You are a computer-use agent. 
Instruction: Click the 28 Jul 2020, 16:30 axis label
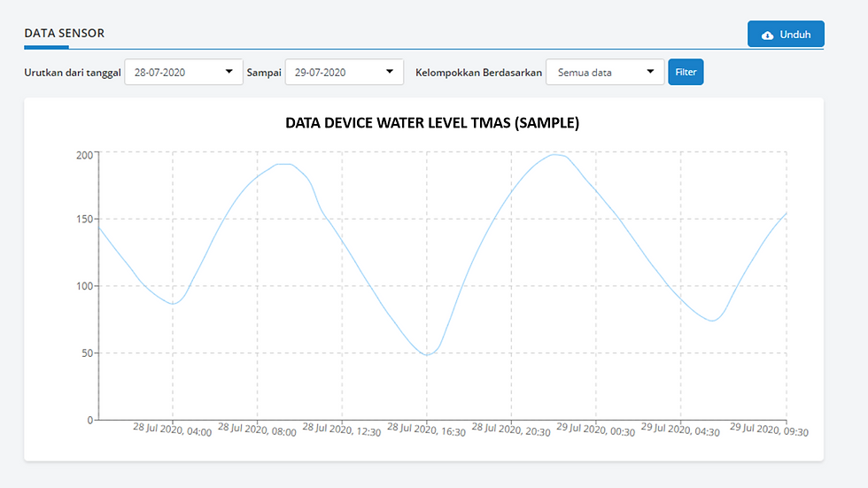pos(426,430)
